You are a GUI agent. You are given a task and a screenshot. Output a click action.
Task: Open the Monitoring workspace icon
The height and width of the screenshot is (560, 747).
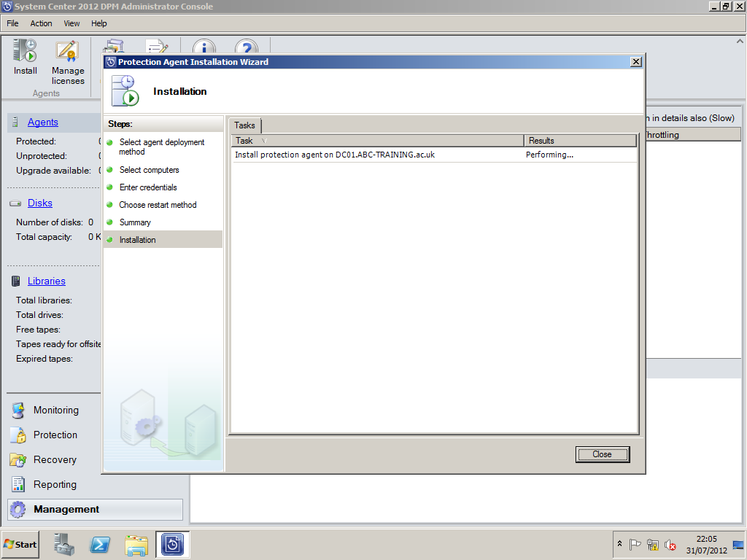[x=18, y=411]
